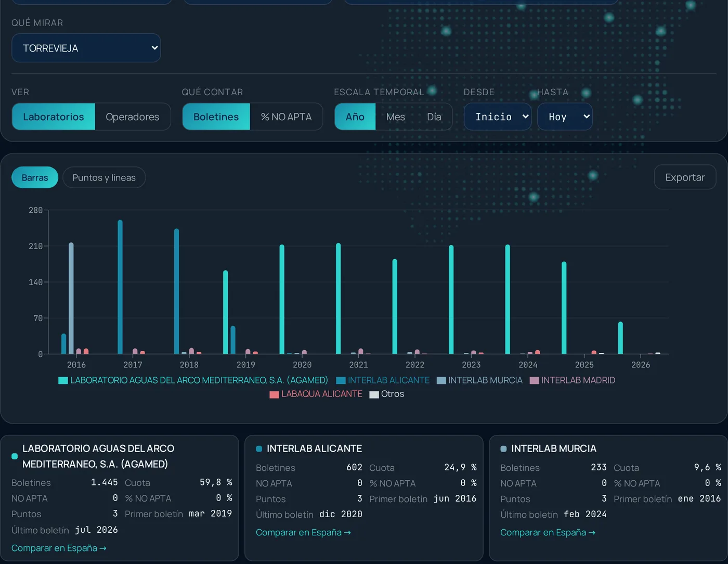Click the dic 2020 último boletín date

[341, 514]
